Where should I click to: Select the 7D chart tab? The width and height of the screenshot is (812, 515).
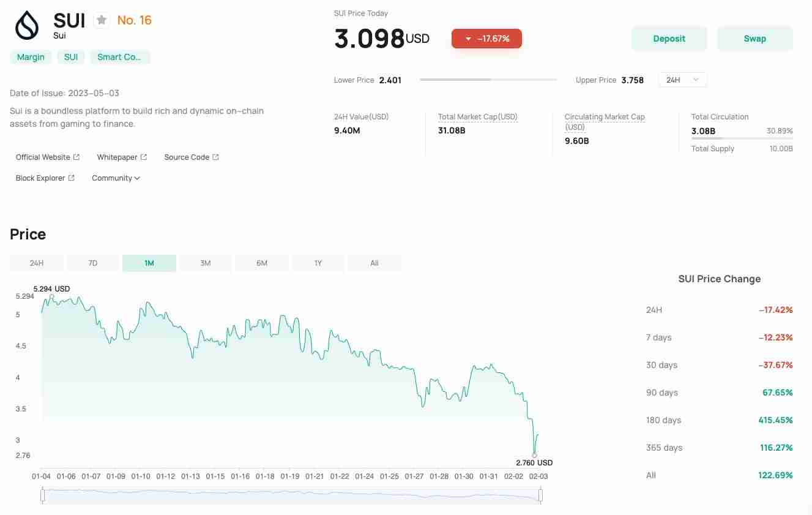coord(93,263)
